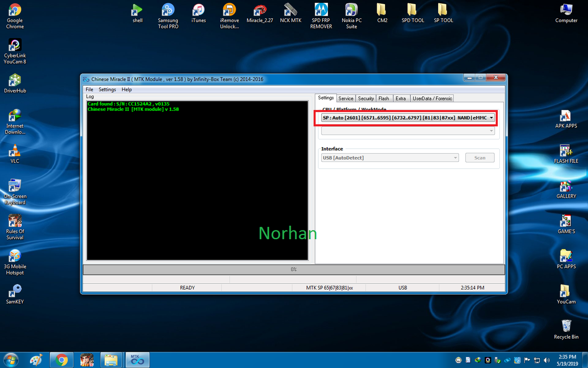
Task: Click the 2:35:14 PM status bar time
Action: click(472, 288)
